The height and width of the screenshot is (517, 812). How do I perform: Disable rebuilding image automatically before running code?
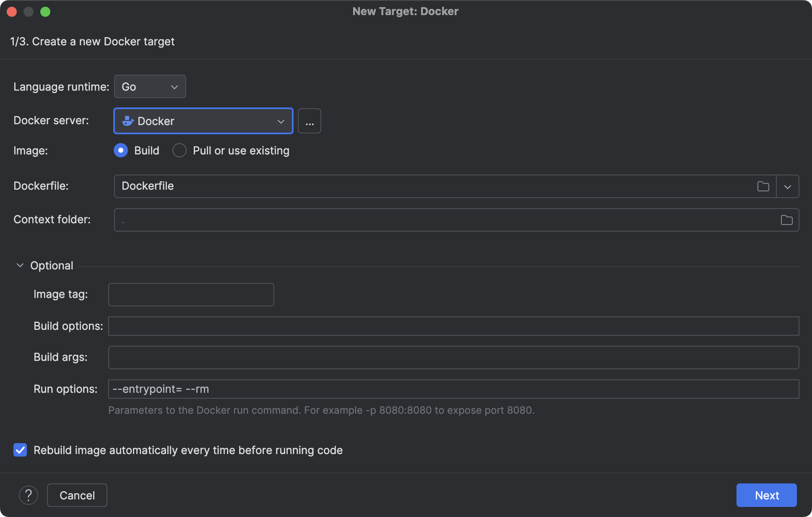click(20, 450)
